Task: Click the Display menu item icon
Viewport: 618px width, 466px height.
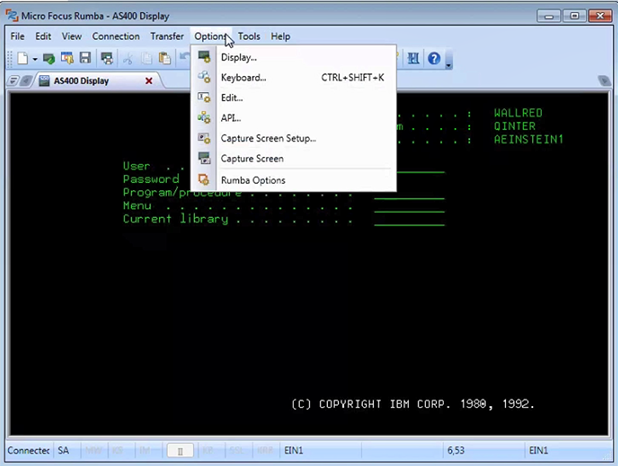Action: coord(204,57)
